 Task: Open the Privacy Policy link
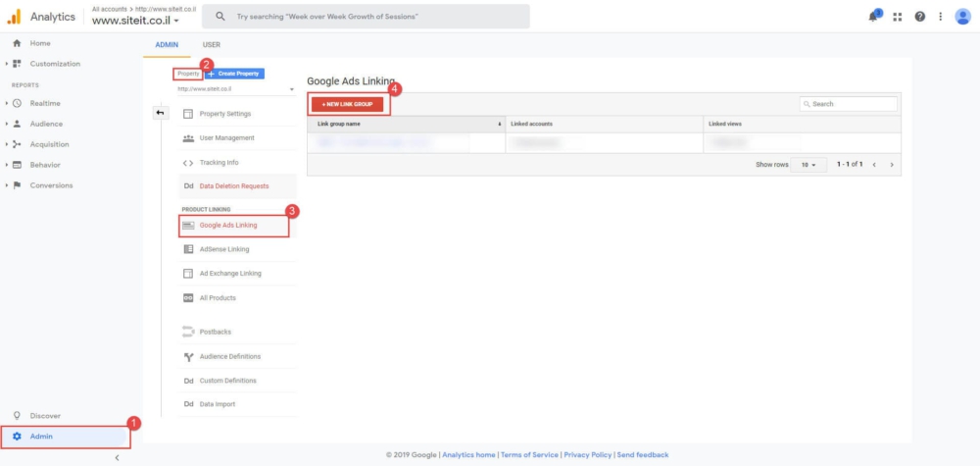(x=587, y=455)
